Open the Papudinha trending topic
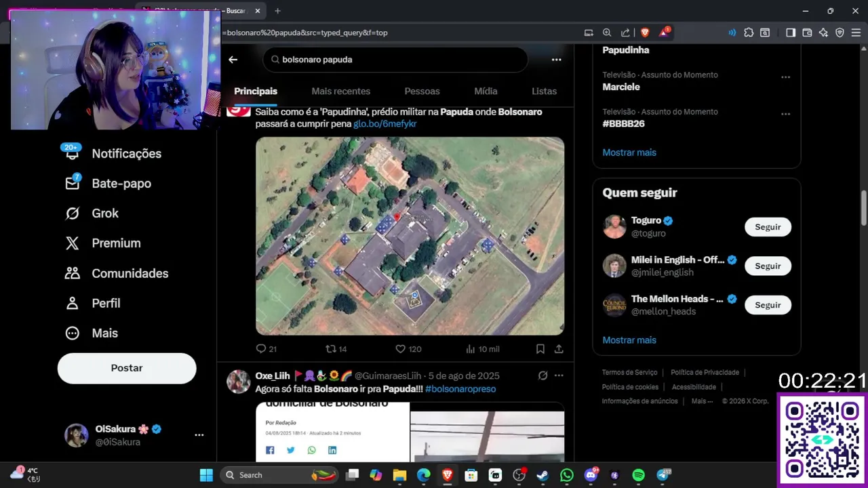Viewport: 868px width, 488px height. 626,50
